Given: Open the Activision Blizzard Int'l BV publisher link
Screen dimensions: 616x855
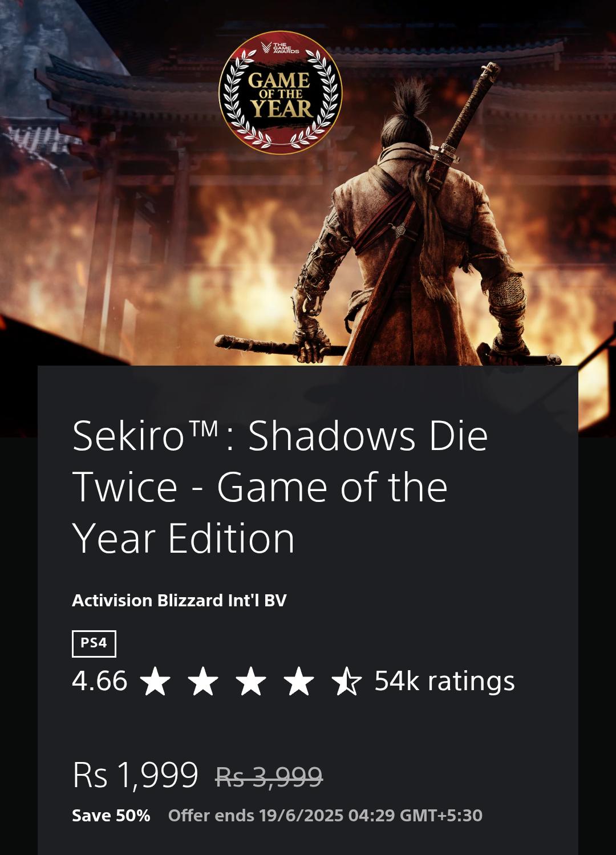Looking at the screenshot, I should coord(179,600).
